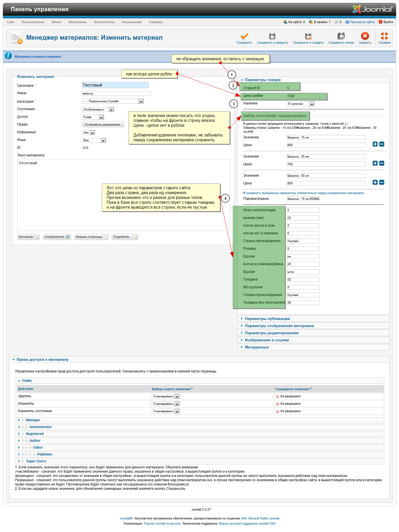Add row after Ширина - 25 см value
399x532 pixels.
pos(375,163)
